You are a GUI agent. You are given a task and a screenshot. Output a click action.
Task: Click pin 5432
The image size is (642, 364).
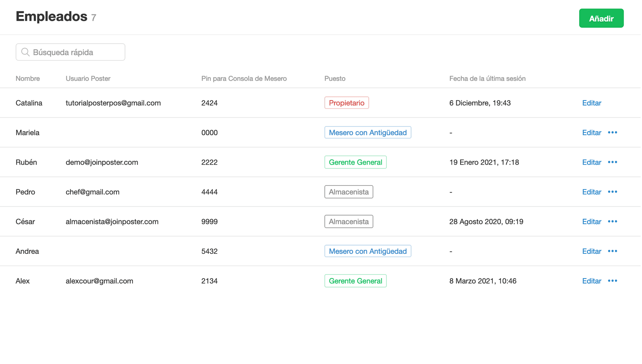(x=209, y=251)
